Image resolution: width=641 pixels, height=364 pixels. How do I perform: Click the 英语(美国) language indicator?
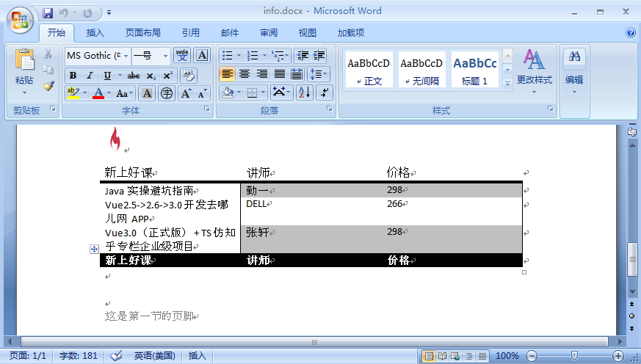tap(154, 356)
